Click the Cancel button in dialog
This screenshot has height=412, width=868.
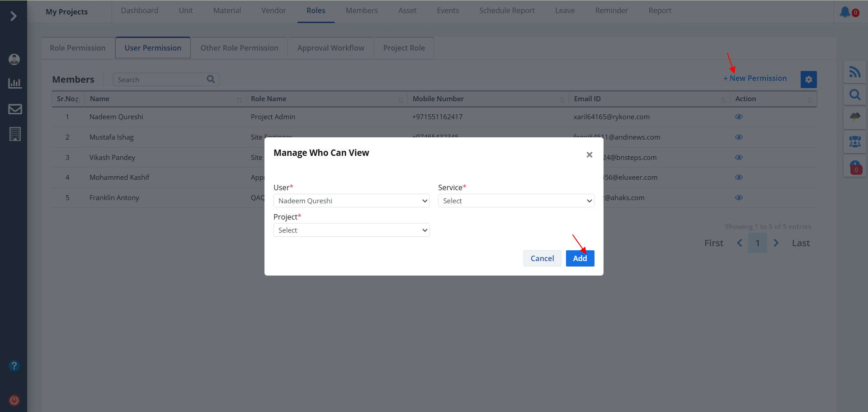(542, 258)
